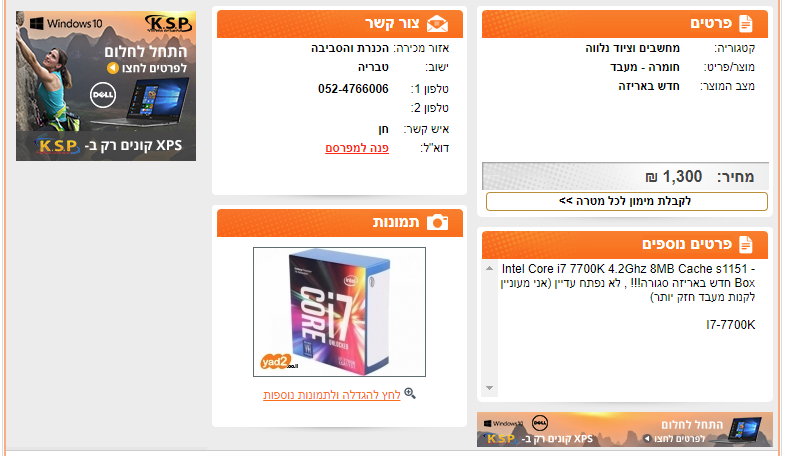Click the envelope icon in contact header
Image resolution: width=789 pixels, height=456 pixels.
pyautogui.click(x=437, y=24)
